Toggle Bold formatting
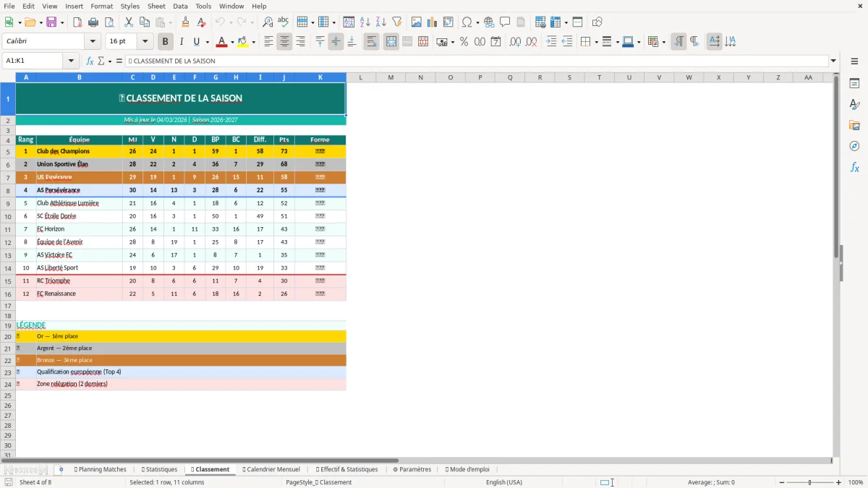This screenshot has height=488, width=868. pos(166,42)
